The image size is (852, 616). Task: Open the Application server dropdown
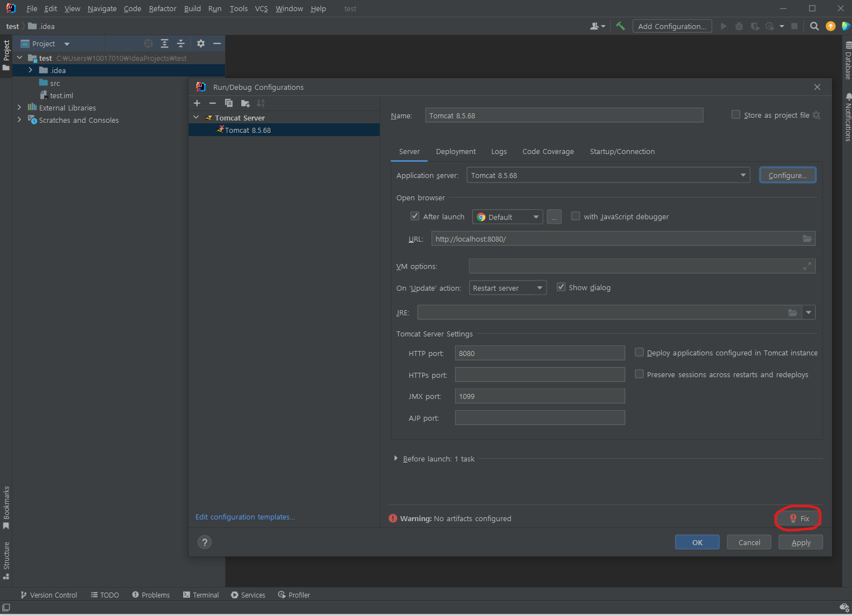pos(608,175)
